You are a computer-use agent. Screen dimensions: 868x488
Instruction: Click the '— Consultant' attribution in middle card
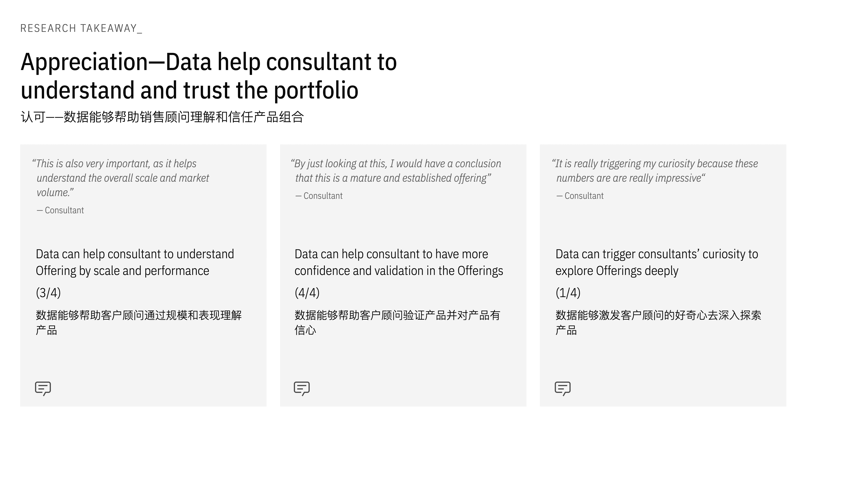(x=319, y=196)
